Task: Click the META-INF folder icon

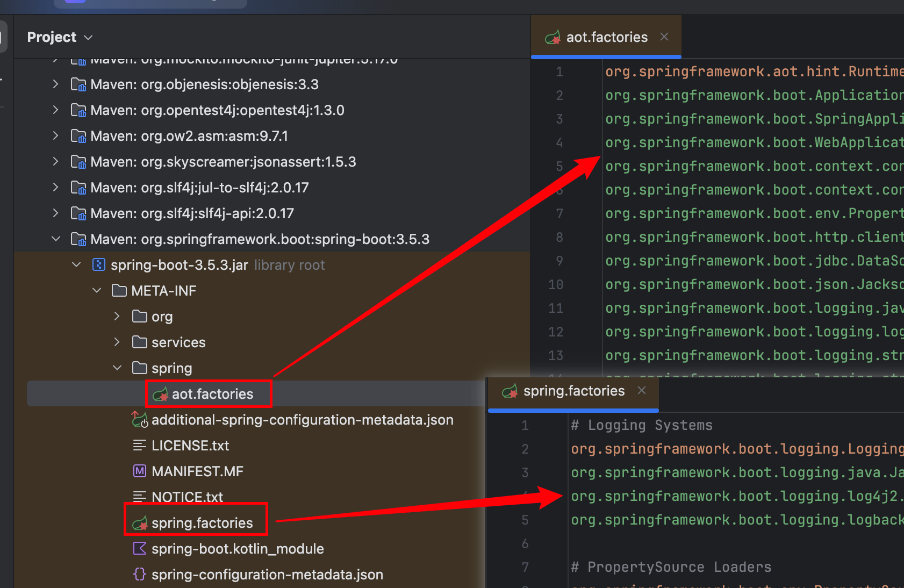Action: coord(119,291)
